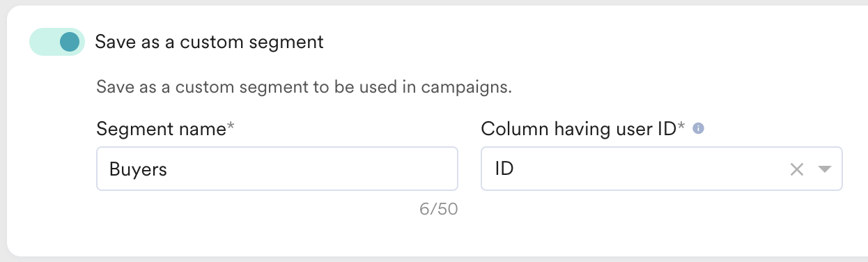This screenshot has width=868, height=262.
Task: Click the "Save as a custom segment to be used in campaigns" text
Action: point(304,88)
